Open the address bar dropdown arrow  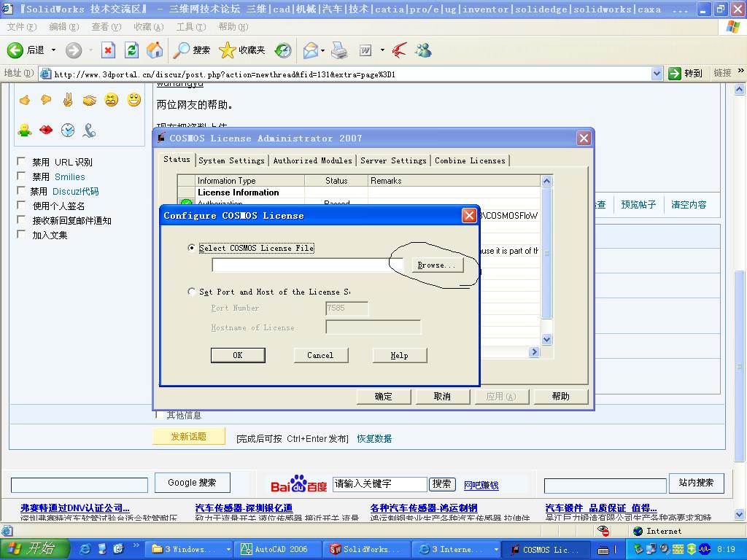(657, 74)
